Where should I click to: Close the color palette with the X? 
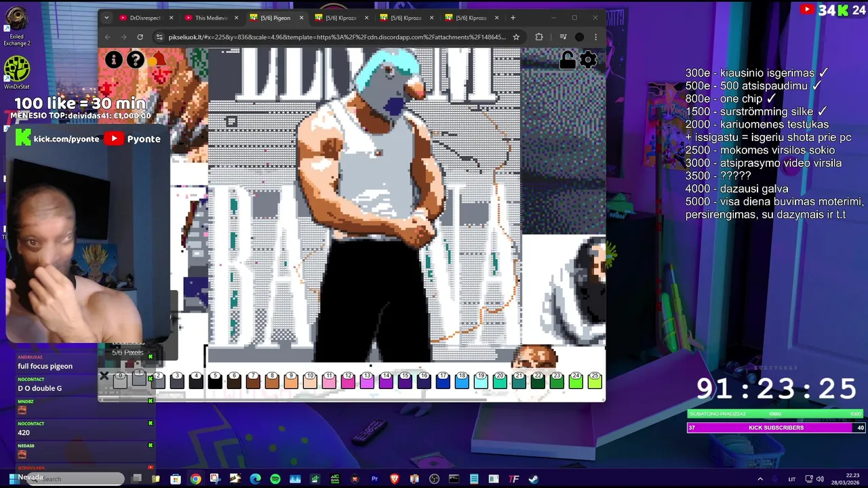104,375
